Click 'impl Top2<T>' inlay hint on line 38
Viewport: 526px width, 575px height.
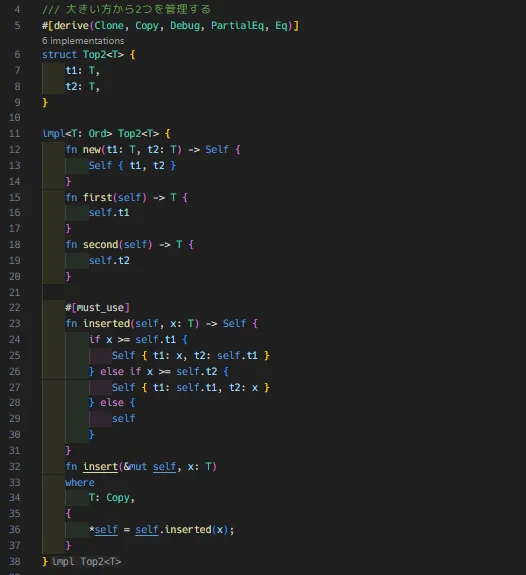86,561
